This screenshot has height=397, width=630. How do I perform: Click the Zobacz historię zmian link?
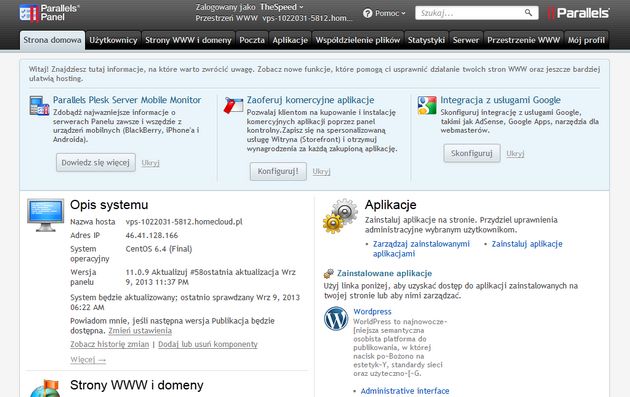pyautogui.click(x=109, y=344)
